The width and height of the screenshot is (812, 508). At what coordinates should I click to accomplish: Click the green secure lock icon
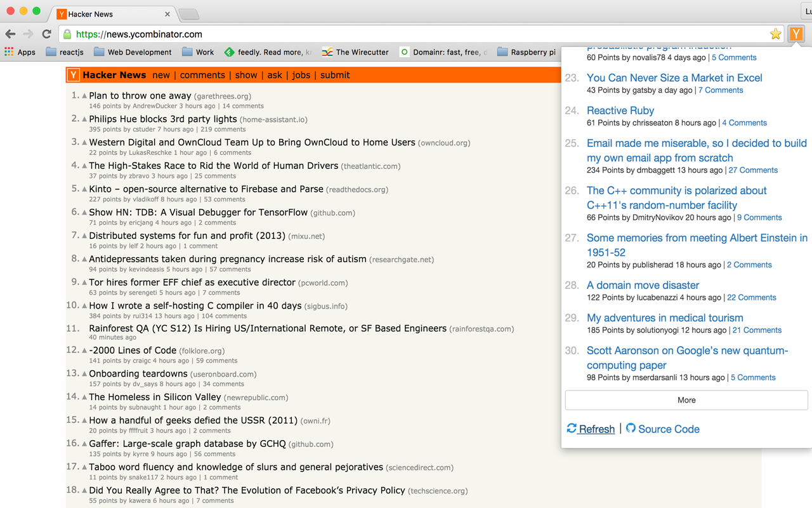(x=67, y=34)
